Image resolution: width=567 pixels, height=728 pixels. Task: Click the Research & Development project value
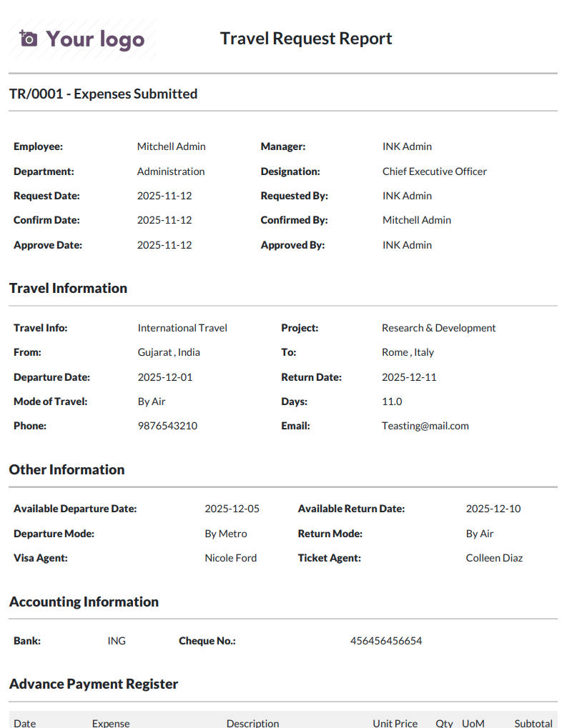pyautogui.click(x=439, y=328)
